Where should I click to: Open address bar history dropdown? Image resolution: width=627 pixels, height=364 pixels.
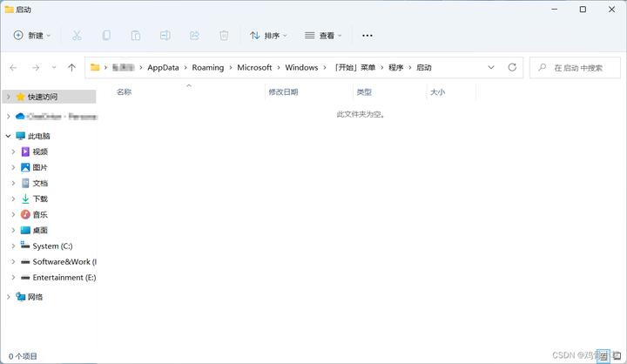[x=491, y=68]
